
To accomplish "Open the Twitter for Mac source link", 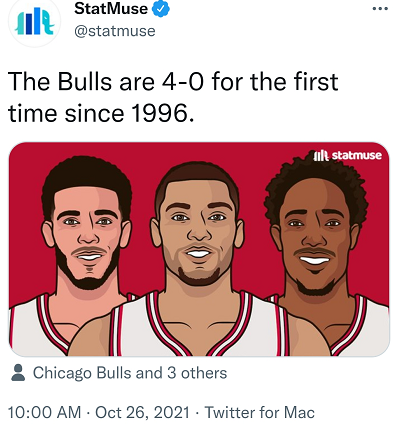I will pos(259,412).
